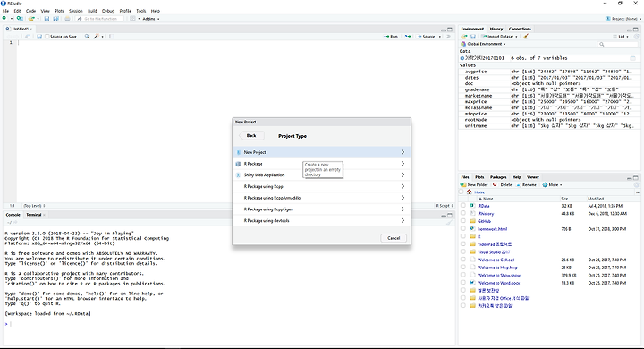The width and height of the screenshot is (644, 349).
Task: Click the Open File folder icon
Action: pyautogui.click(x=30, y=19)
